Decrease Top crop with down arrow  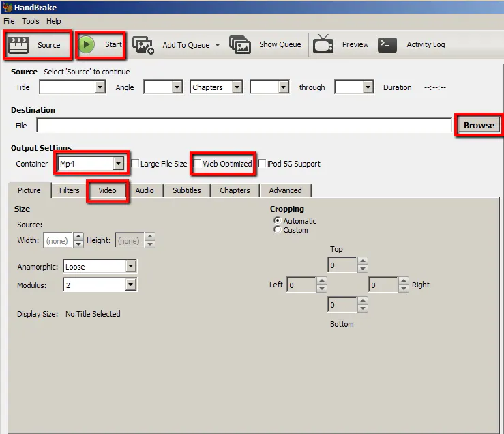(x=363, y=269)
